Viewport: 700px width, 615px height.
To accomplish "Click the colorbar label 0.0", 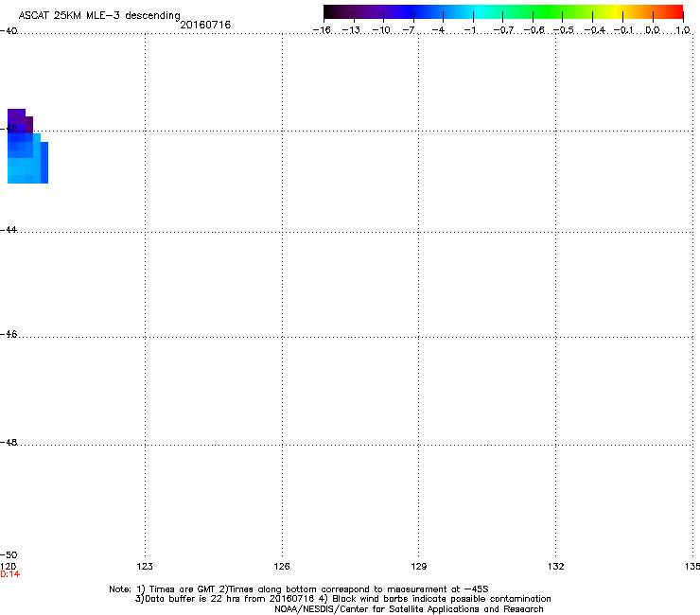I will point(653,30).
